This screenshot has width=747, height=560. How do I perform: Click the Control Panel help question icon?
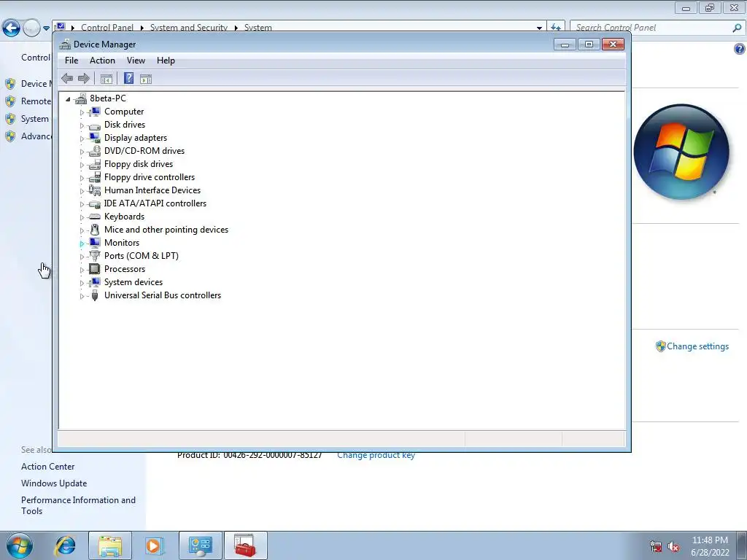[x=740, y=49]
